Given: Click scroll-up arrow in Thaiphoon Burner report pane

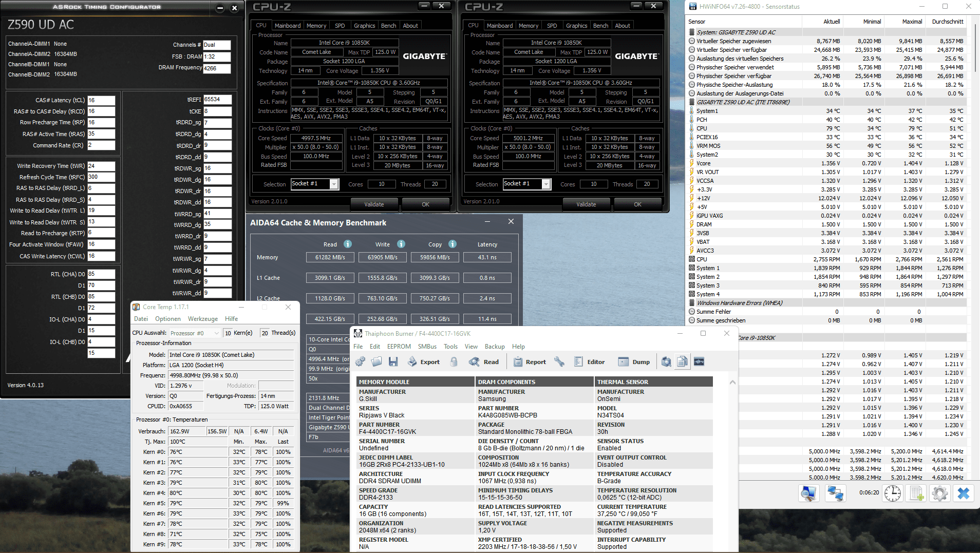Looking at the screenshot, I should point(732,383).
